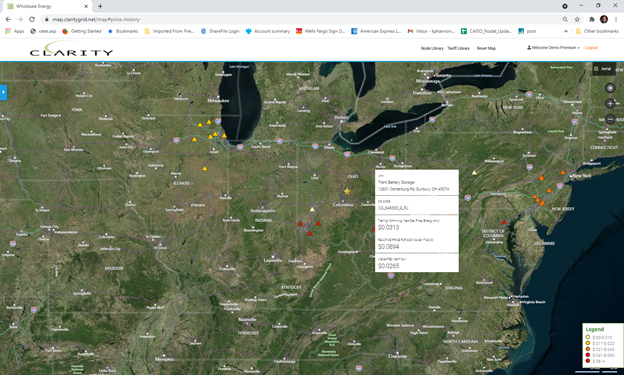Viewport: 624px width, 375px height.
Task: Open the Other bookmarks folder
Action: [597, 31]
